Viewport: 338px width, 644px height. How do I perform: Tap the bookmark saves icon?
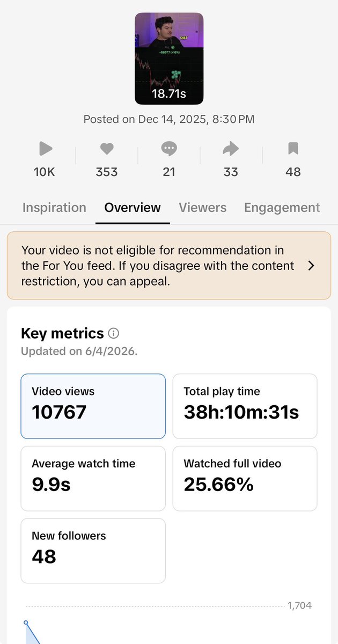tap(293, 149)
